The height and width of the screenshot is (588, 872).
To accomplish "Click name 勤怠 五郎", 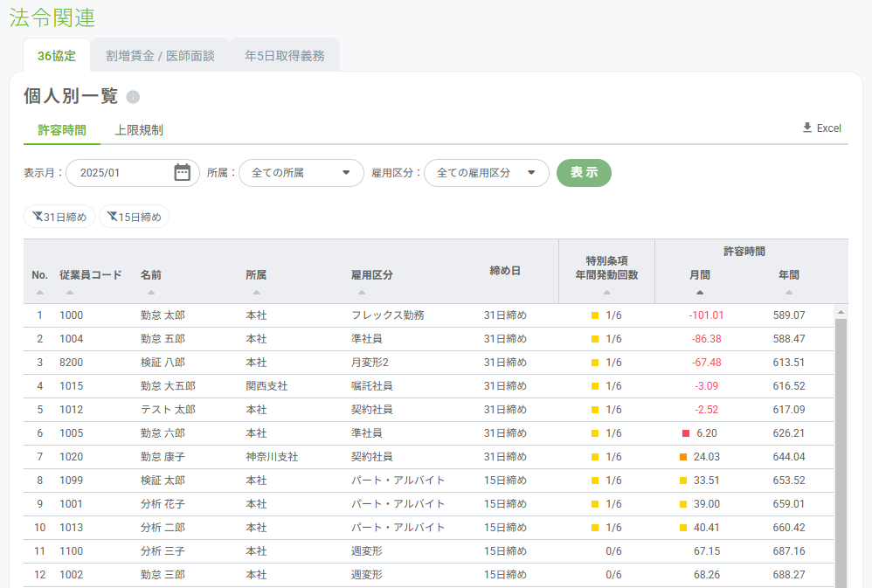I will (x=163, y=339).
